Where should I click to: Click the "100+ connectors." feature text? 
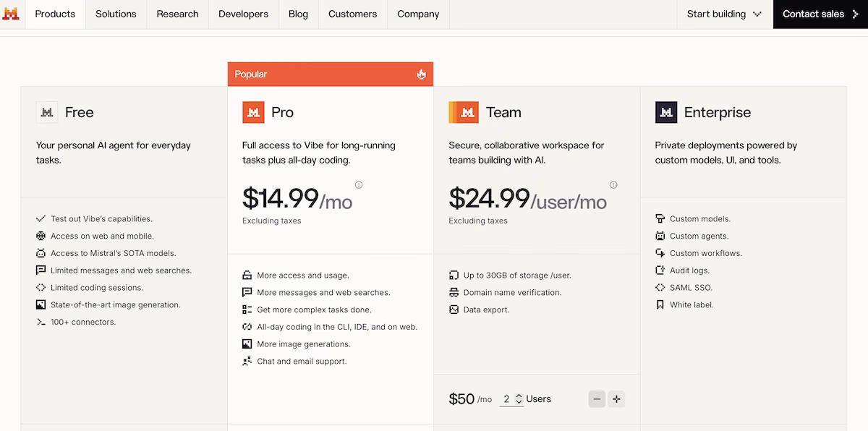[x=83, y=323]
